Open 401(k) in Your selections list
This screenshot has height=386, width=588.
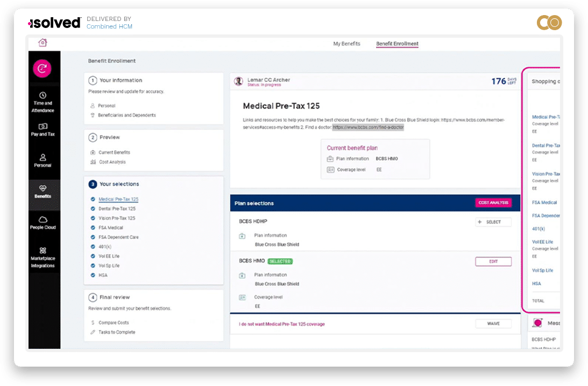(x=105, y=247)
